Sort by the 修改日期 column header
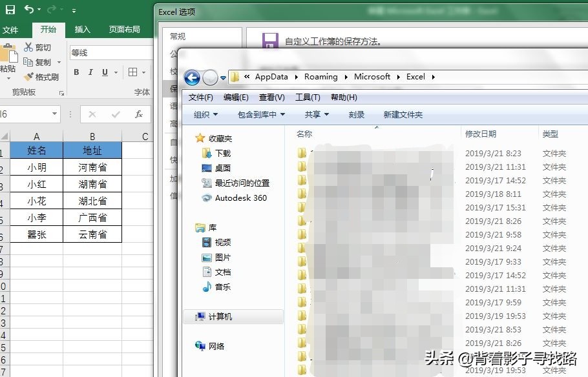The height and width of the screenshot is (377, 588). click(x=499, y=134)
